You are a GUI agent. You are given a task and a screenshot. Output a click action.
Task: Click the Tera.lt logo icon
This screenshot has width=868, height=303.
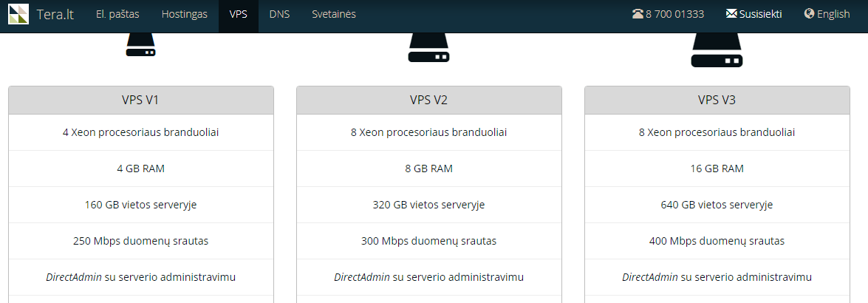tap(18, 14)
